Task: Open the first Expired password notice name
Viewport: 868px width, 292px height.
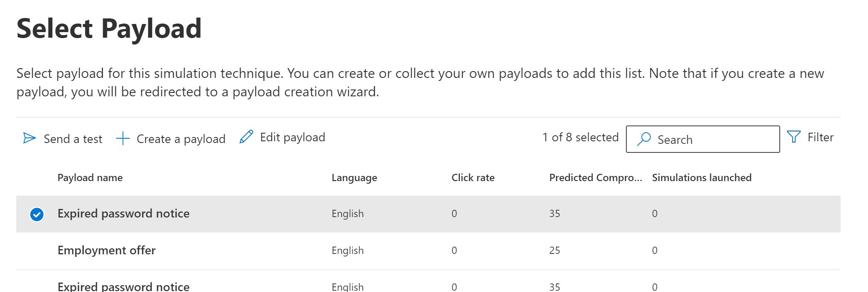Action: point(123,214)
